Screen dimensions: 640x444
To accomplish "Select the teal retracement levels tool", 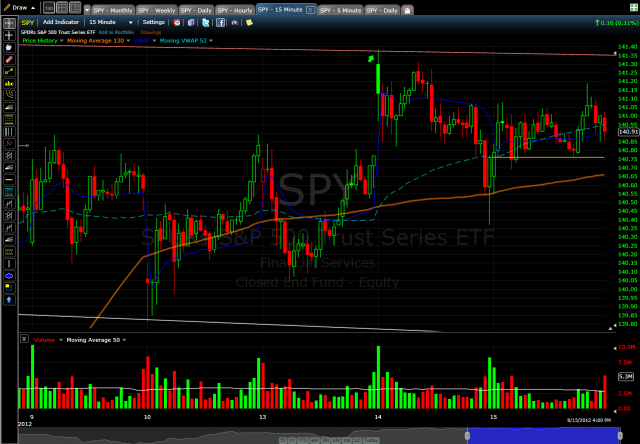I will pyautogui.click(x=9, y=192).
